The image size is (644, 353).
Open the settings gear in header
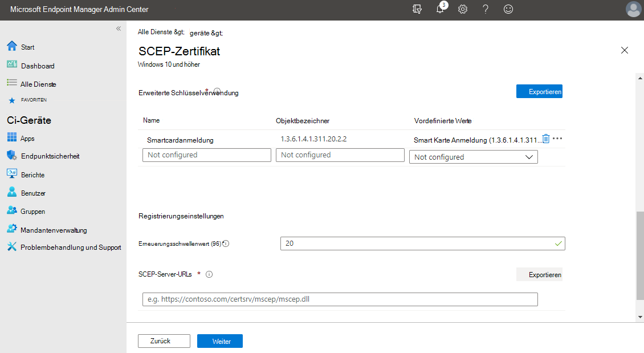point(463,10)
